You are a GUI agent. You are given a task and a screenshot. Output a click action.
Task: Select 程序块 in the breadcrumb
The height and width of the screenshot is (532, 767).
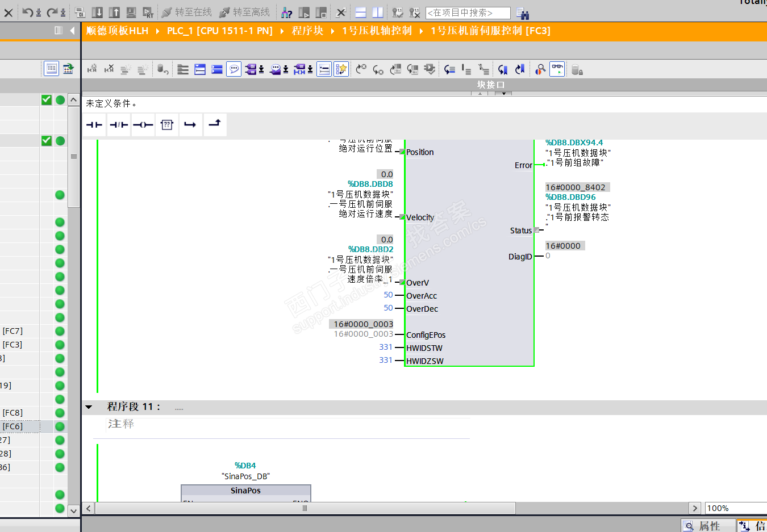click(307, 31)
